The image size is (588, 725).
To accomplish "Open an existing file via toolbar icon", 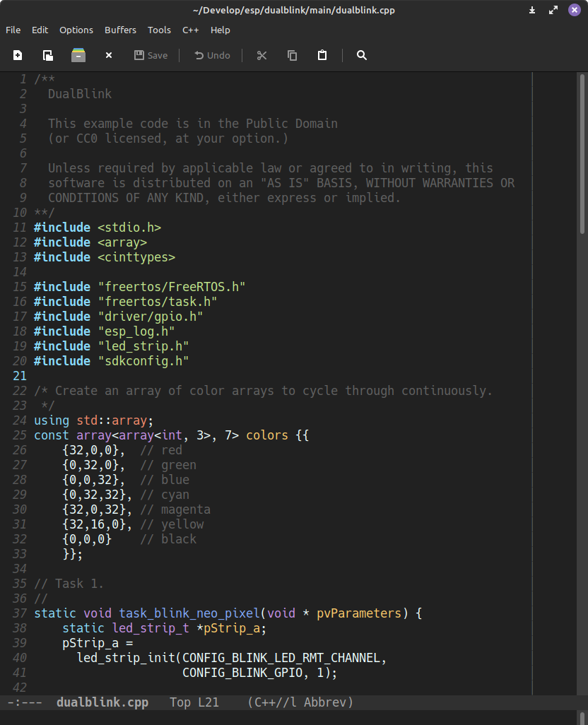I will (47, 56).
